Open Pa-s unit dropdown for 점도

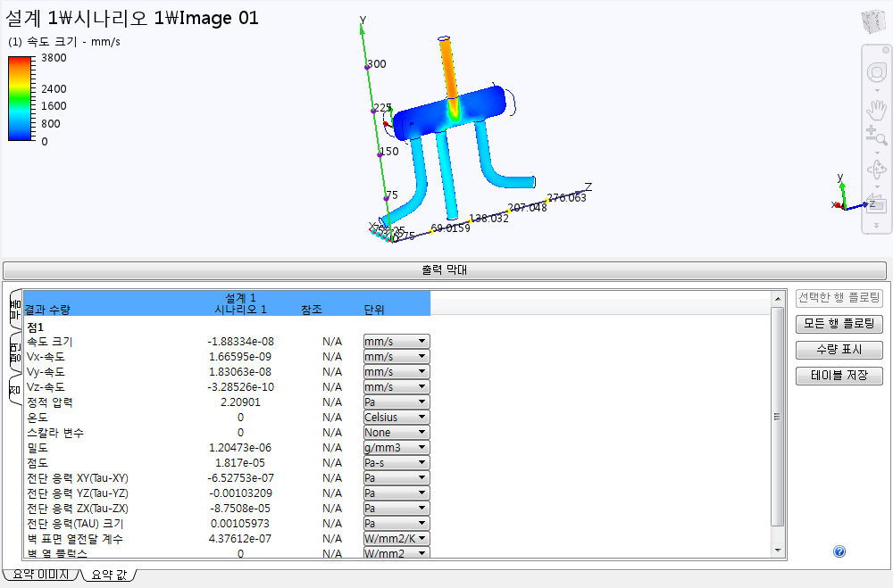[x=396, y=463]
